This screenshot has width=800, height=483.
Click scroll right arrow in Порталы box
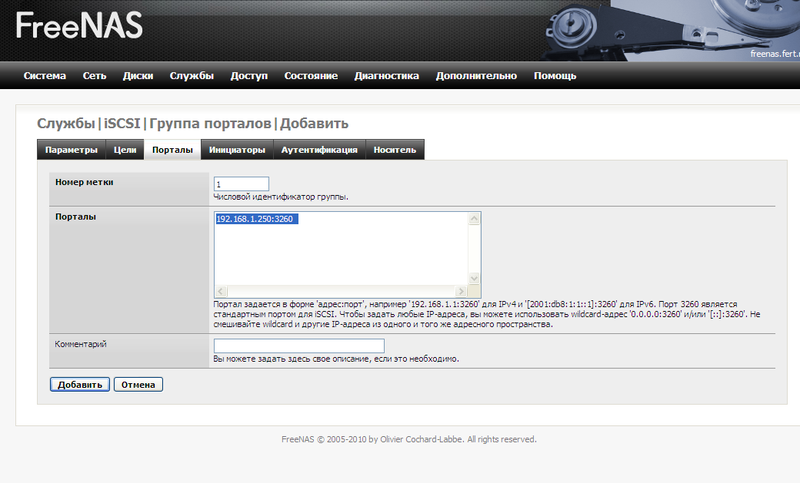pyautogui.click(x=461, y=291)
